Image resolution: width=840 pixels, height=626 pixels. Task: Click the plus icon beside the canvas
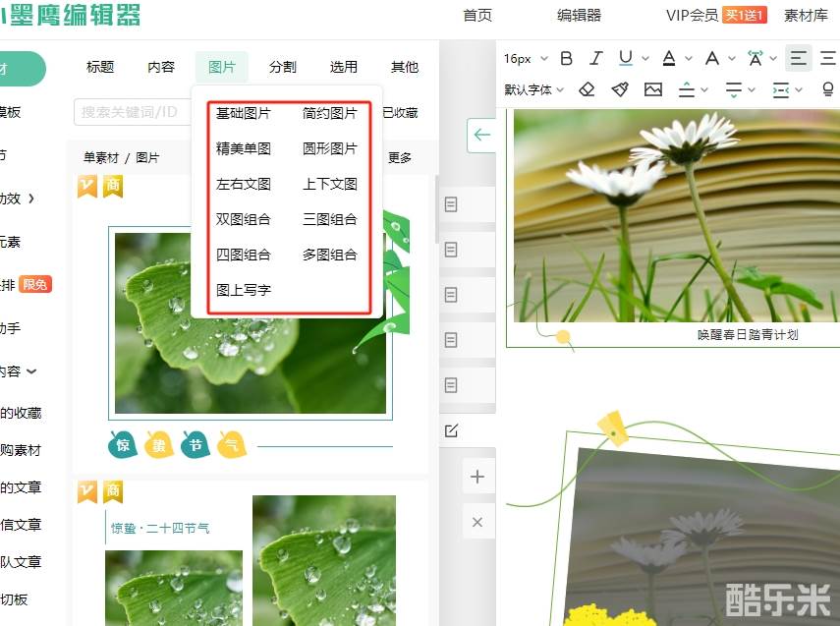point(477,477)
